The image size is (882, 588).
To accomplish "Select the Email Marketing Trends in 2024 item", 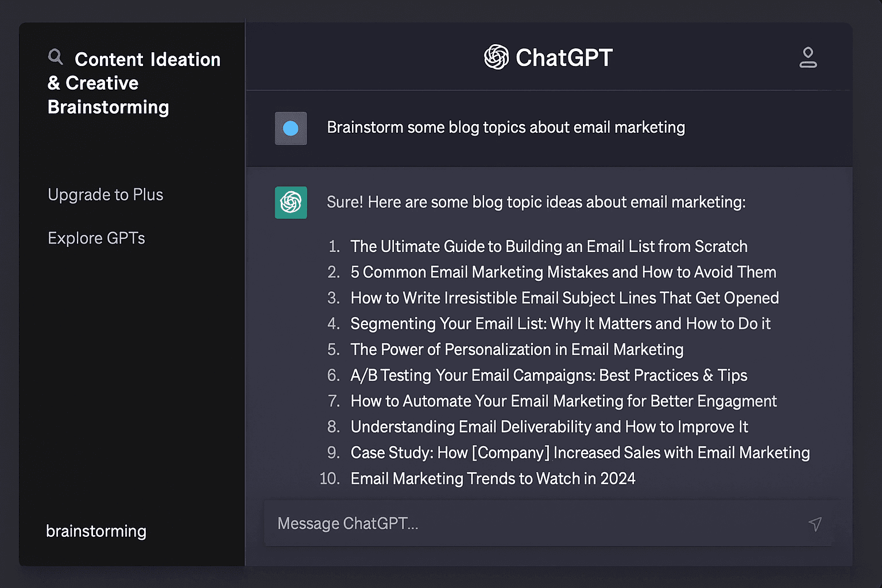I will pos(493,478).
